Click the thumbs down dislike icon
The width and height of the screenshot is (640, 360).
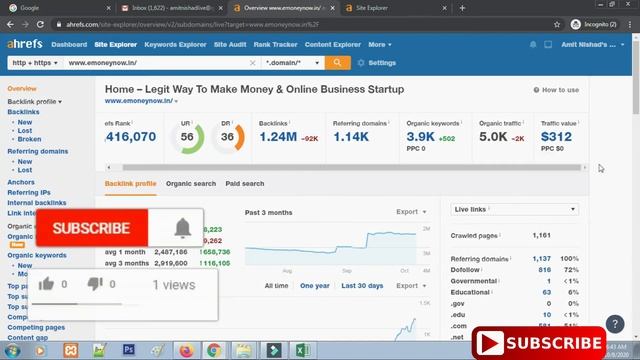tap(95, 284)
